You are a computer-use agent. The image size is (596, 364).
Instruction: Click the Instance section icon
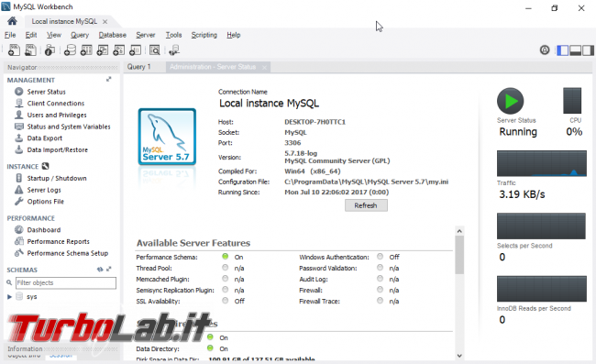45,166
